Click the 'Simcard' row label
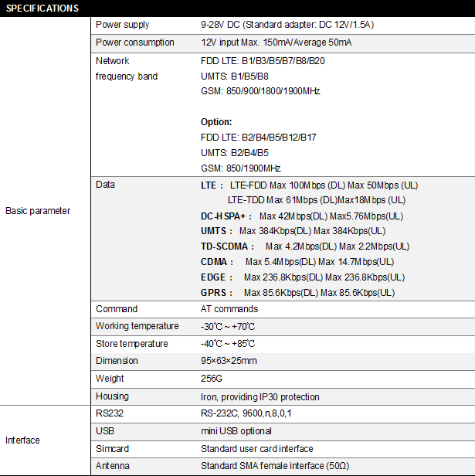Viewport: 475px width, 476px height. point(112,449)
